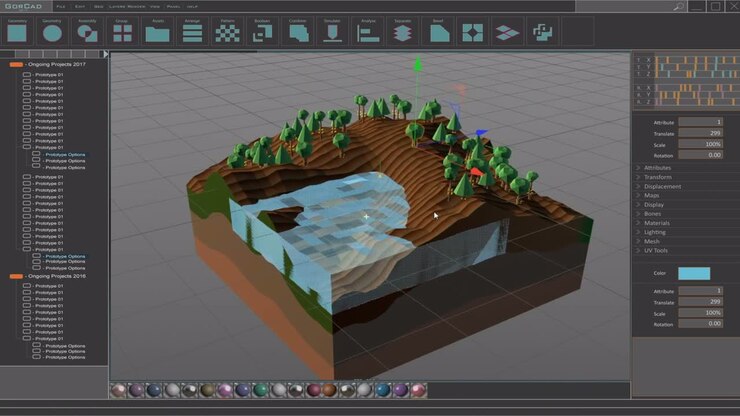Click the Attribute field above the Attributes section
Viewport: 740px width, 416px height.
click(700, 122)
